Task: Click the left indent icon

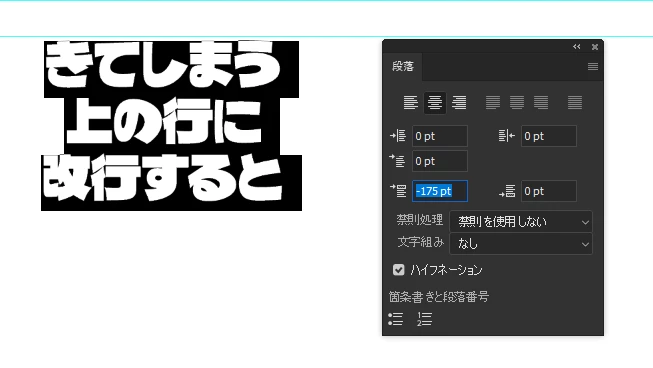Action: pyautogui.click(x=398, y=136)
